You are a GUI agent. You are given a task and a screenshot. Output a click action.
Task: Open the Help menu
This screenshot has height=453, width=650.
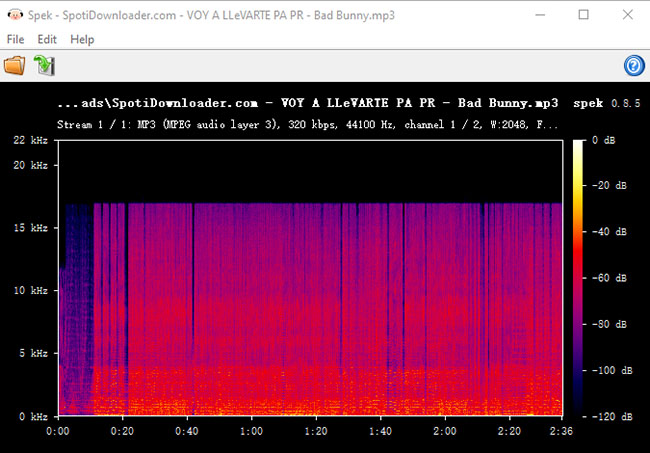click(82, 39)
